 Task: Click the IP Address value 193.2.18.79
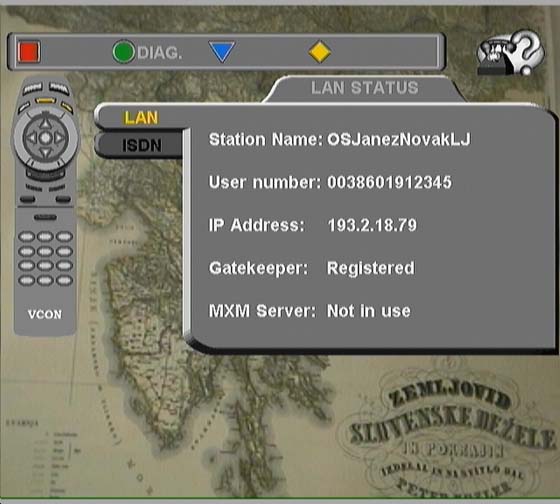click(372, 225)
